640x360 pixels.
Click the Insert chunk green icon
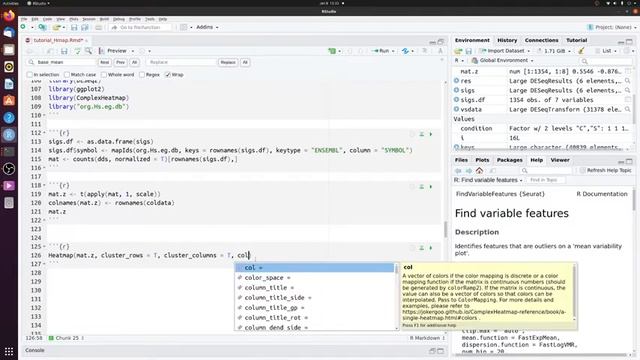pyautogui.click(x=332, y=51)
